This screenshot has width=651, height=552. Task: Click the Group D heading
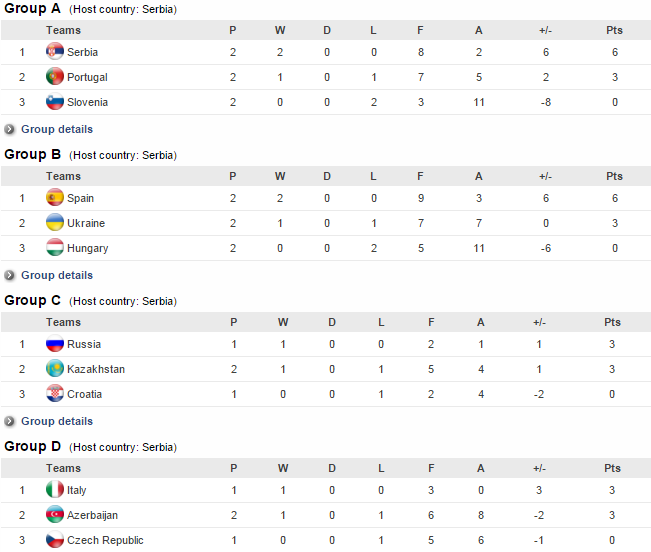pos(33,446)
